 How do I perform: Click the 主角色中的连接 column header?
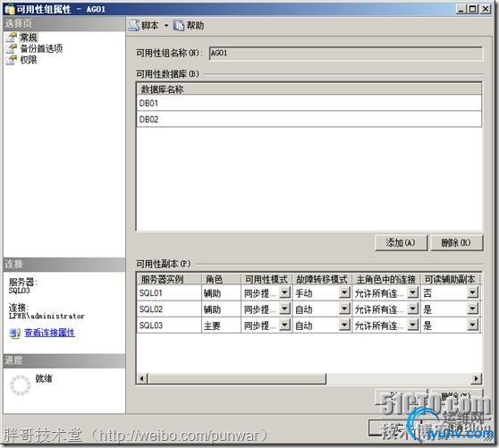pos(386,279)
